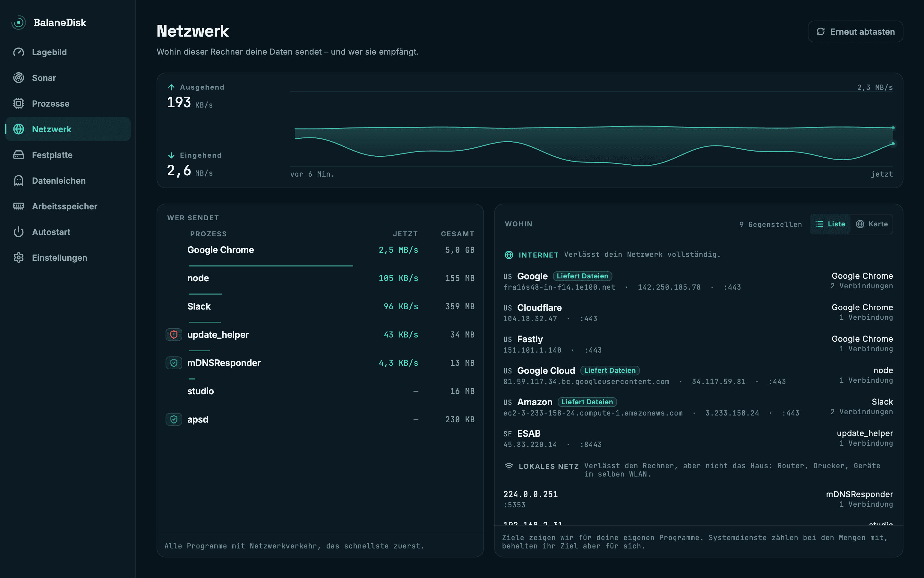
Task: Select the mDNSResponder process name
Action: coord(224,363)
